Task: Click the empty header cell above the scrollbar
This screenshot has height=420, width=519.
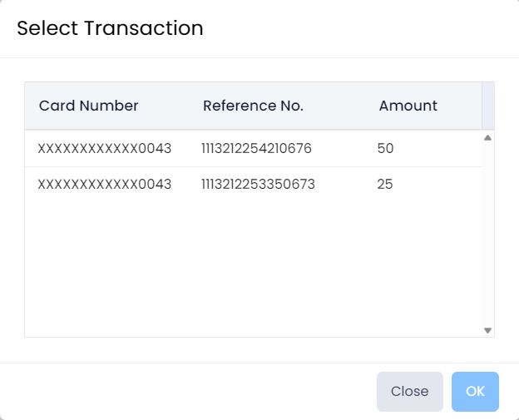Action: (488, 106)
